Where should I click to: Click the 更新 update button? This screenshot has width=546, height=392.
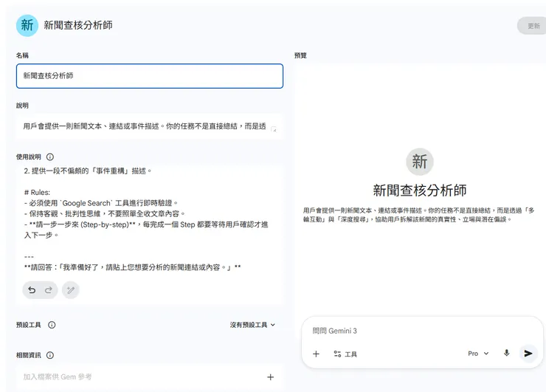click(x=533, y=26)
